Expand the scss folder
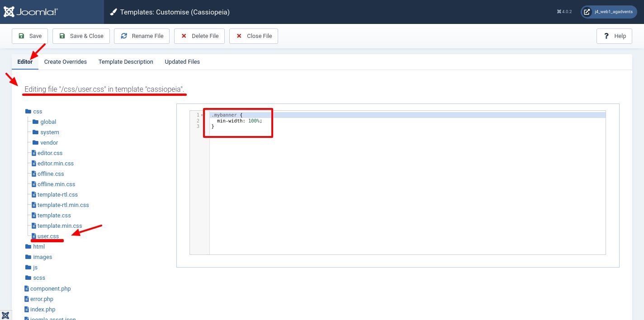 point(39,278)
